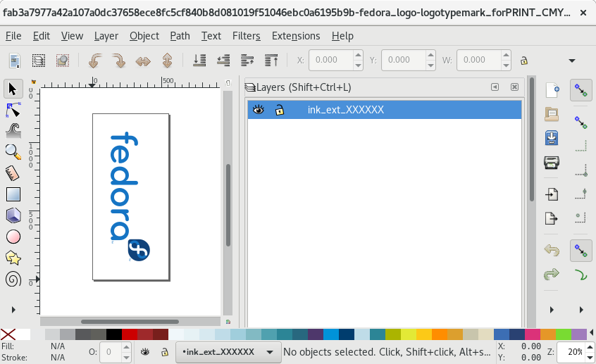Close the Layers panel

pyautogui.click(x=514, y=87)
